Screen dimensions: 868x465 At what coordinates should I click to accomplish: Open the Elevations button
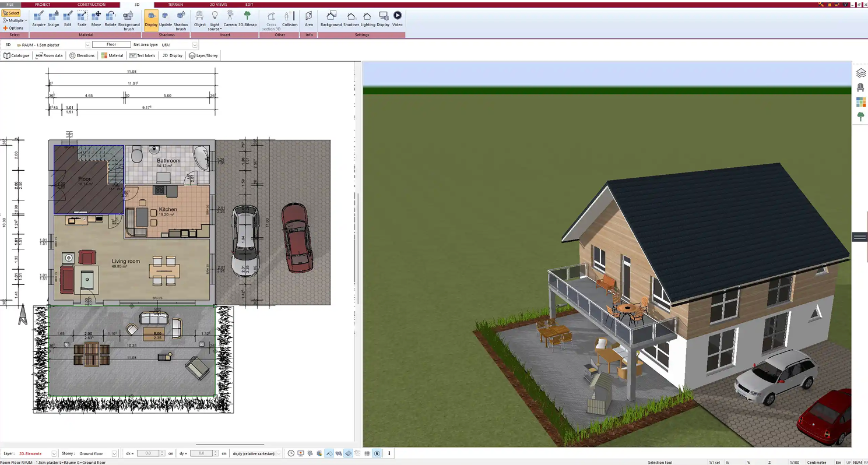point(82,56)
